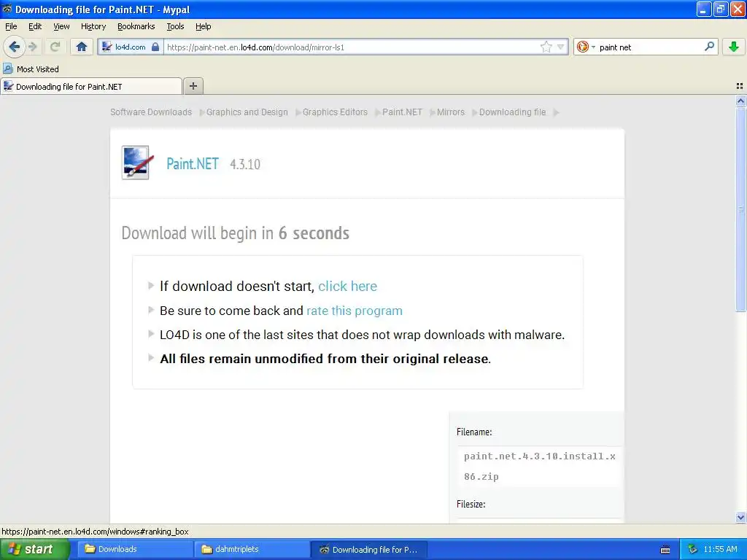Click the Mypal taskbar button
The height and width of the screenshot is (560, 747).
click(368, 549)
